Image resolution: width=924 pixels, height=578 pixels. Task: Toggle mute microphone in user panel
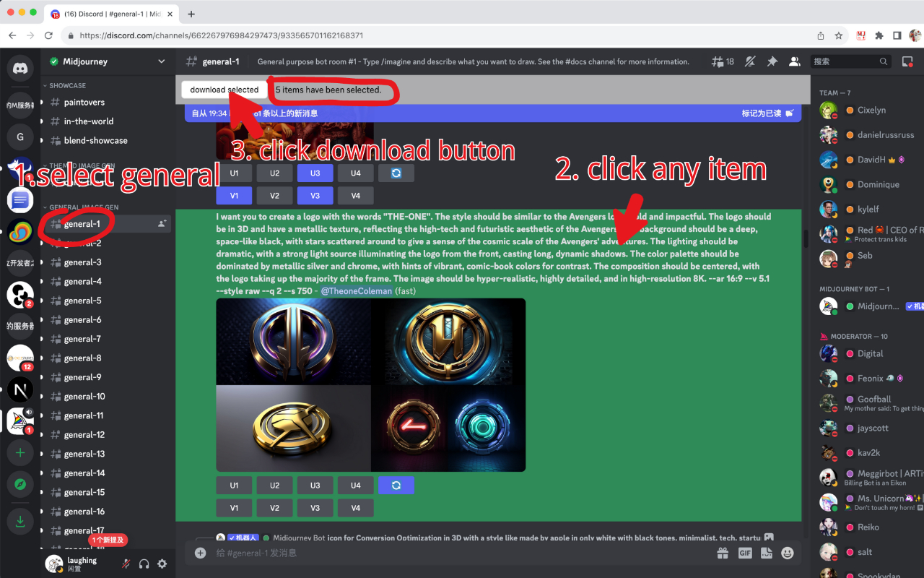click(126, 564)
